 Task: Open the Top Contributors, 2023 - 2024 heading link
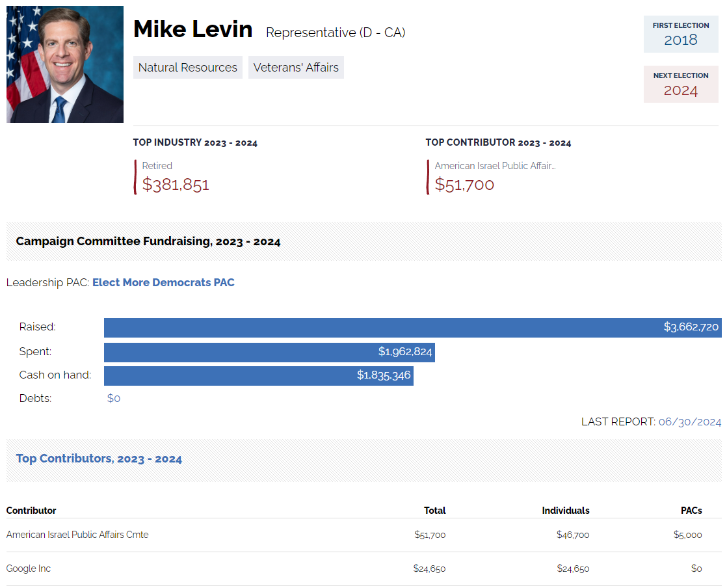[x=99, y=459]
